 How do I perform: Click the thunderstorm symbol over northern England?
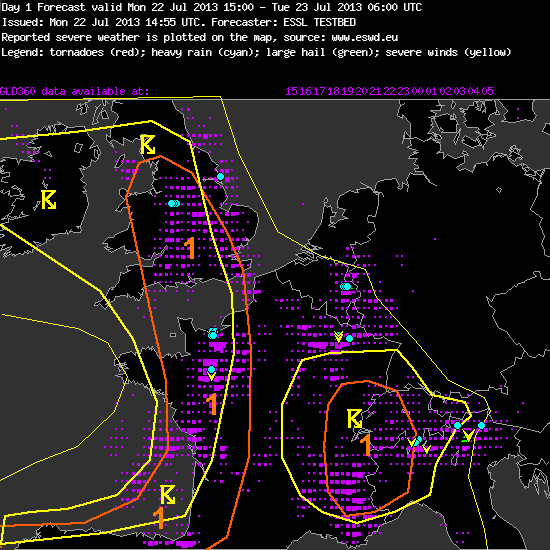pyautogui.click(x=148, y=145)
